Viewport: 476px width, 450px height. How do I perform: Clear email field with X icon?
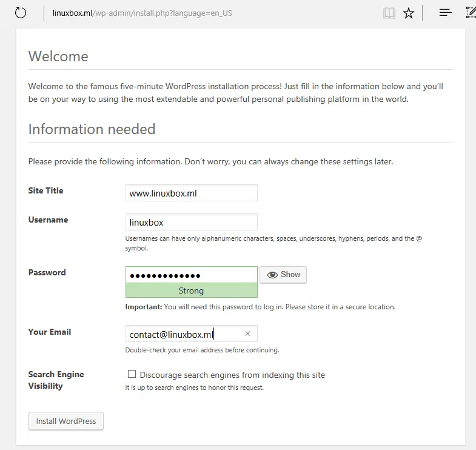248,334
